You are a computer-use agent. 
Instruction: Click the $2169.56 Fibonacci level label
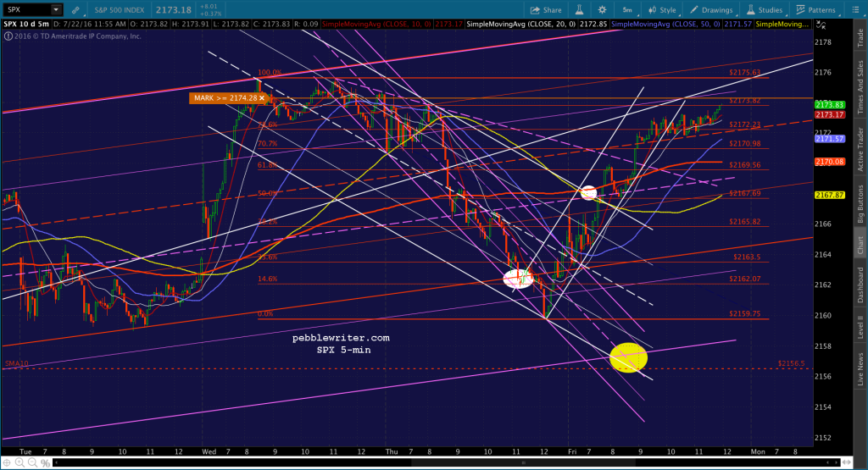tap(744, 165)
